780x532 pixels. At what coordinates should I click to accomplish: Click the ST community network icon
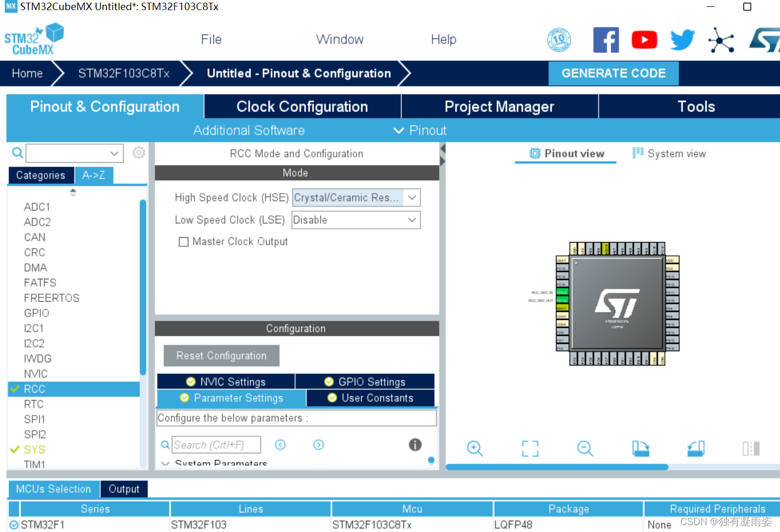721,40
